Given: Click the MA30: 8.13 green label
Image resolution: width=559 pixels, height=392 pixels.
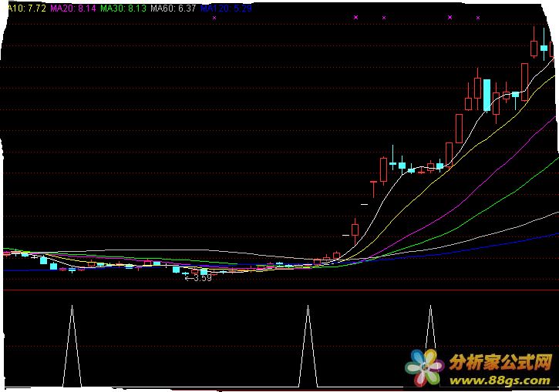Looking at the screenshot, I should pos(123,8).
